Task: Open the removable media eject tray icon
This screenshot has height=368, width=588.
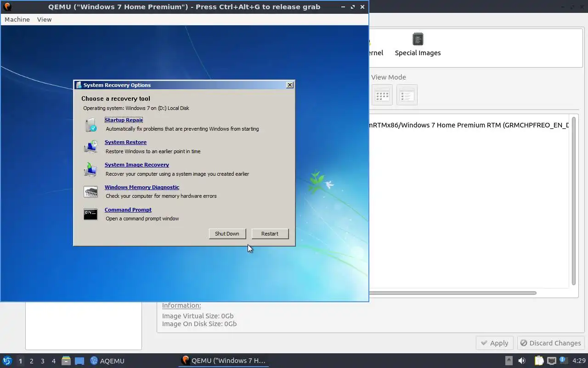Action: (x=509, y=361)
